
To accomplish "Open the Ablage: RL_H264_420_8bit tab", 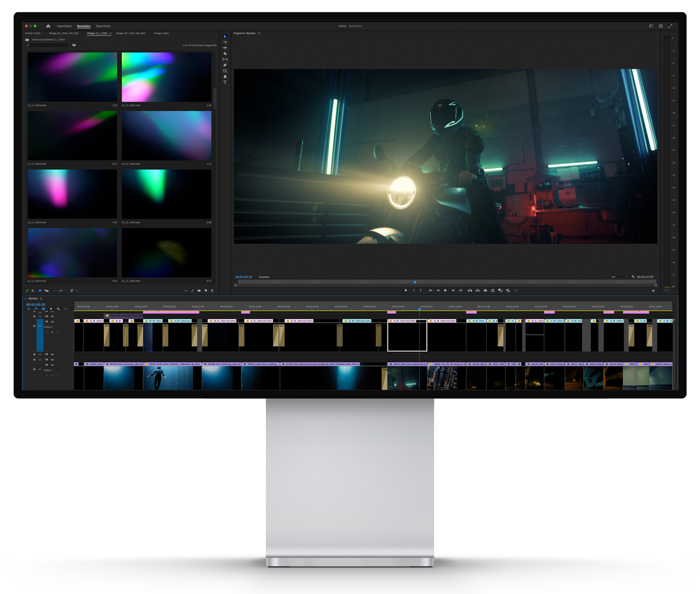I will tap(64, 33).
